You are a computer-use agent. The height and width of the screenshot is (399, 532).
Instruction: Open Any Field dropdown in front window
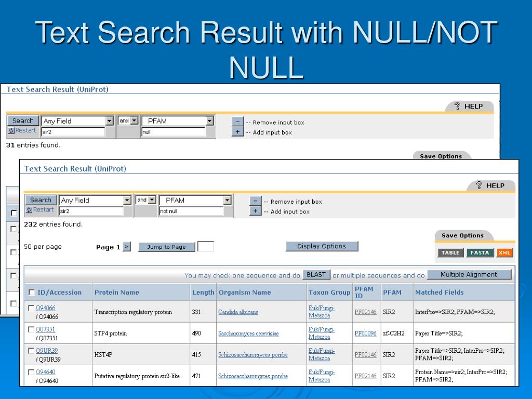pos(127,200)
